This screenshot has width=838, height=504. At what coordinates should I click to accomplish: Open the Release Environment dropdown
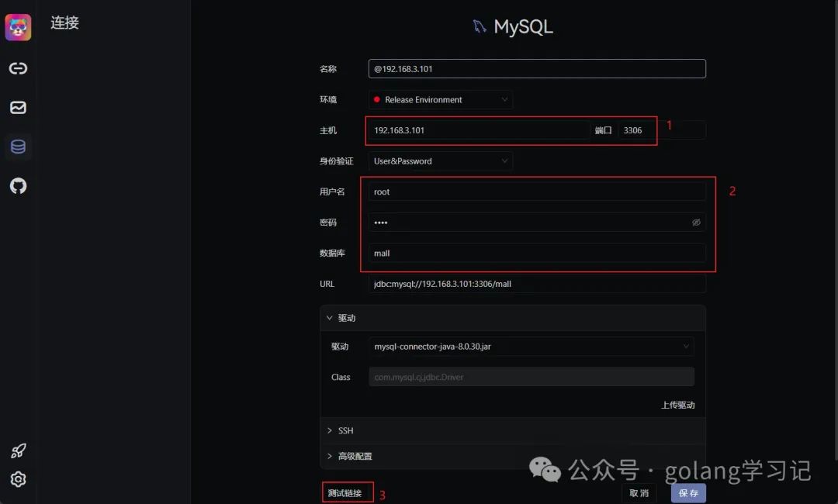click(x=441, y=100)
